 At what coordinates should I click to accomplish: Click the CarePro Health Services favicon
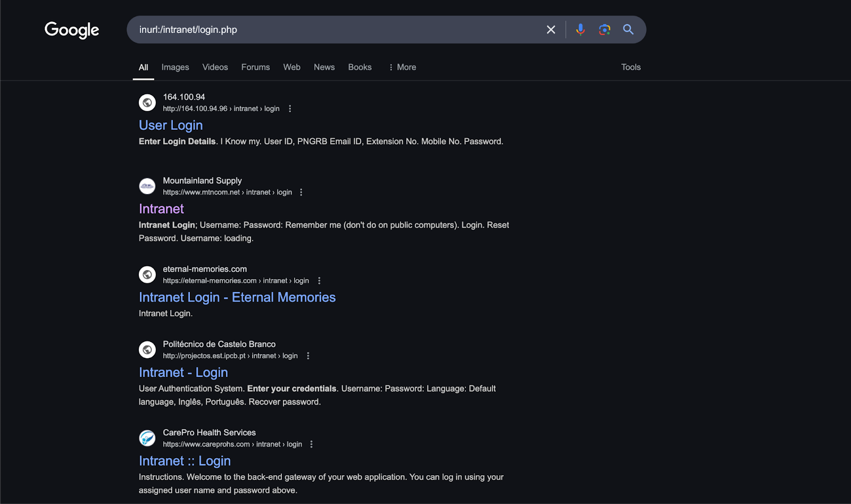(x=147, y=438)
